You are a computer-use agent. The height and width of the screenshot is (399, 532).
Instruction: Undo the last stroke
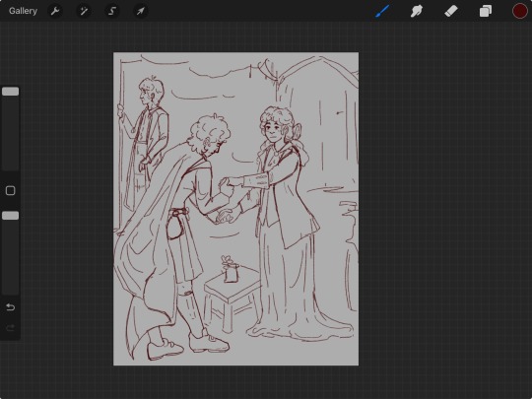click(11, 307)
